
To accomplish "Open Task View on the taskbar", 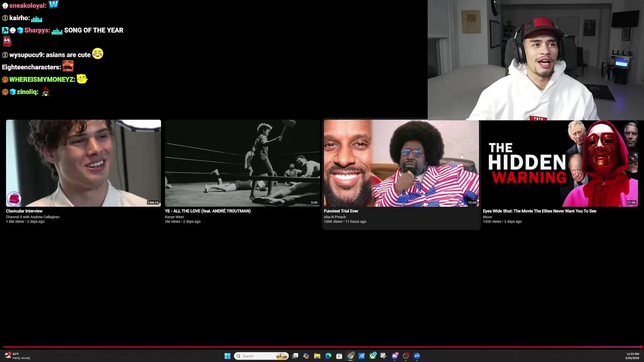I will [295, 356].
